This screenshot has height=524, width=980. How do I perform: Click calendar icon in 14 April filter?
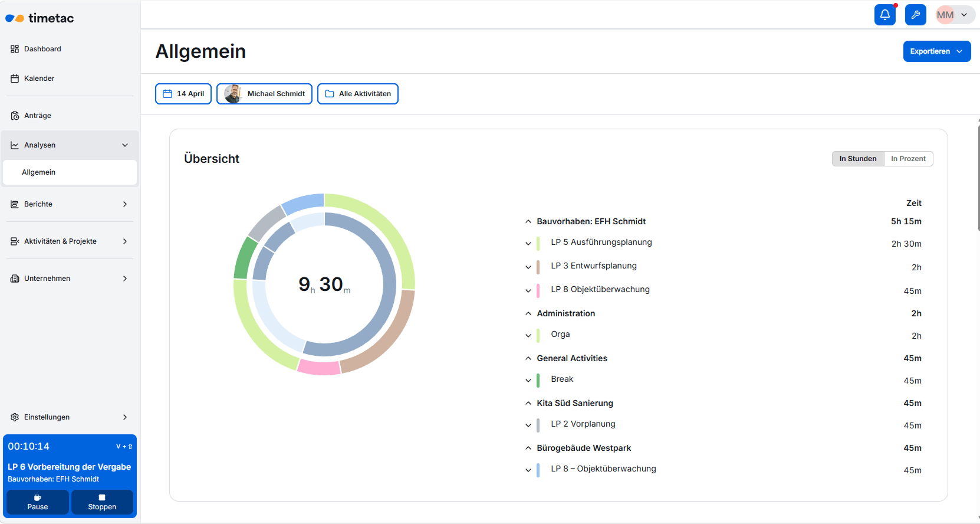click(x=167, y=94)
